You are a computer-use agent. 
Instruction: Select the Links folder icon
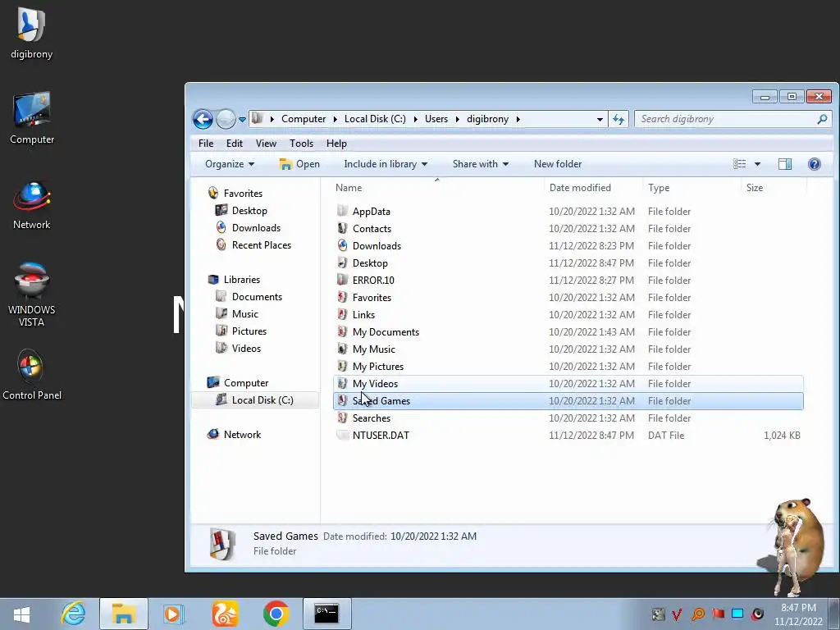tap(342, 314)
